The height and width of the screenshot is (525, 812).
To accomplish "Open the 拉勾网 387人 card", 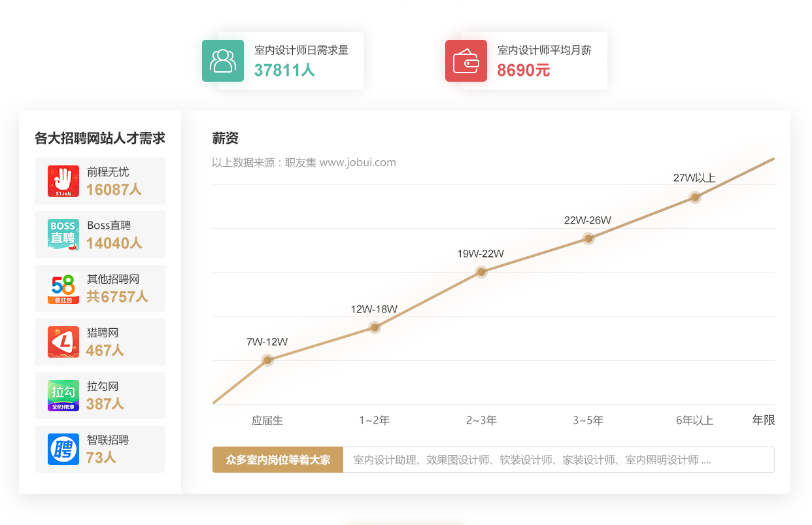I will (x=100, y=396).
